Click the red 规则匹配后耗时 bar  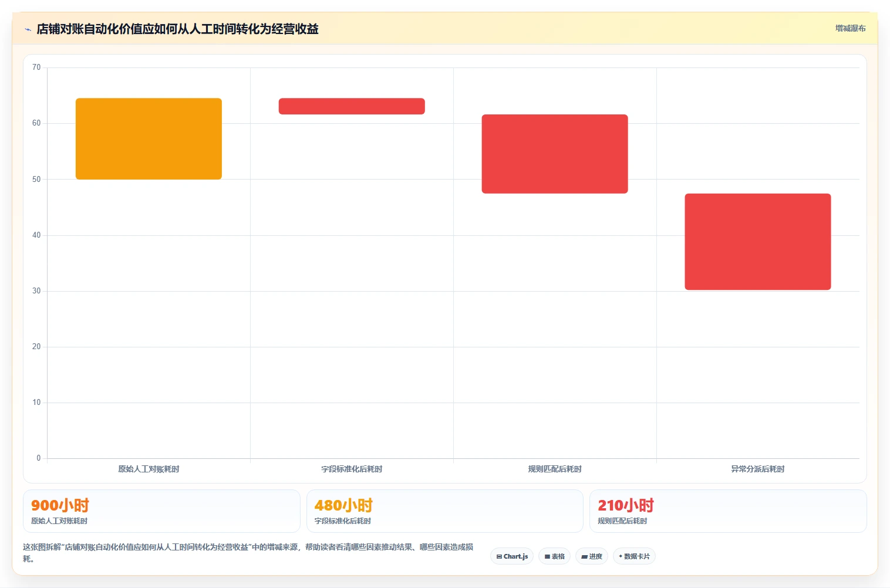[x=555, y=154]
